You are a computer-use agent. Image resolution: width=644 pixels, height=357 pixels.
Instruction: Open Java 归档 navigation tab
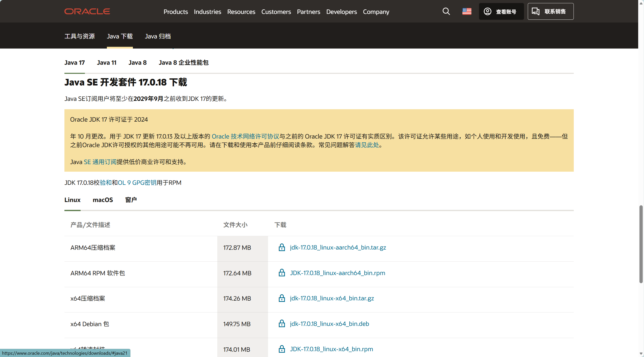click(x=158, y=36)
